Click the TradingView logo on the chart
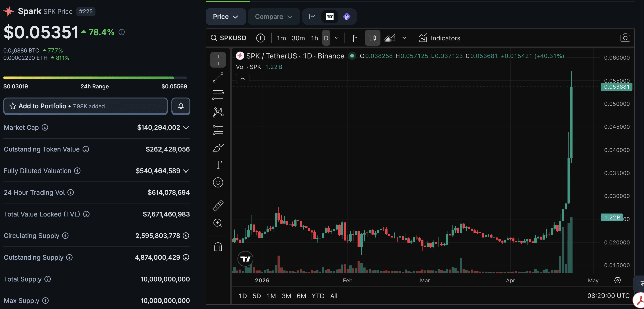644x309 pixels. pyautogui.click(x=245, y=259)
